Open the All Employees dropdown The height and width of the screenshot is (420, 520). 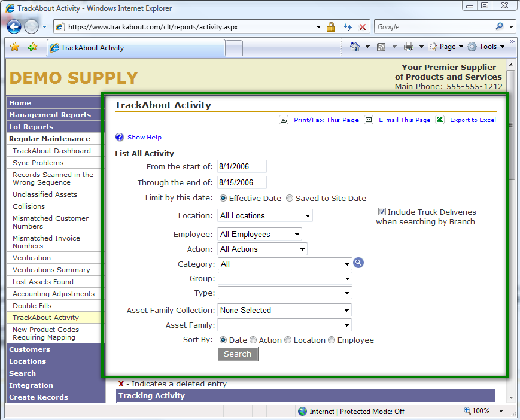(260, 234)
